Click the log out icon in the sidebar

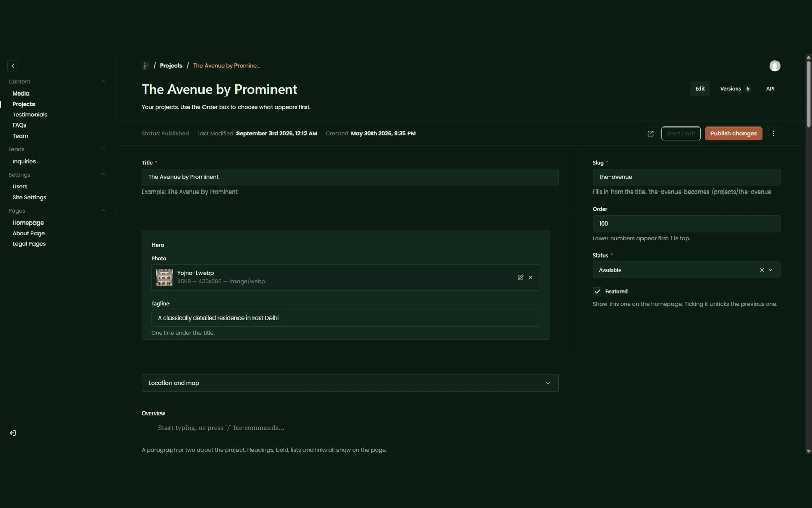click(x=13, y=433)
